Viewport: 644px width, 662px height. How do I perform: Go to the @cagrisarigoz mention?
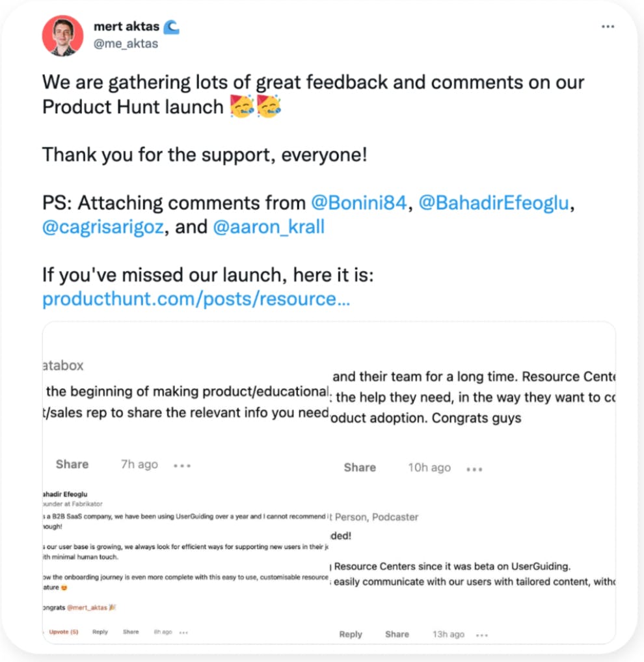(x=101, y=228)
